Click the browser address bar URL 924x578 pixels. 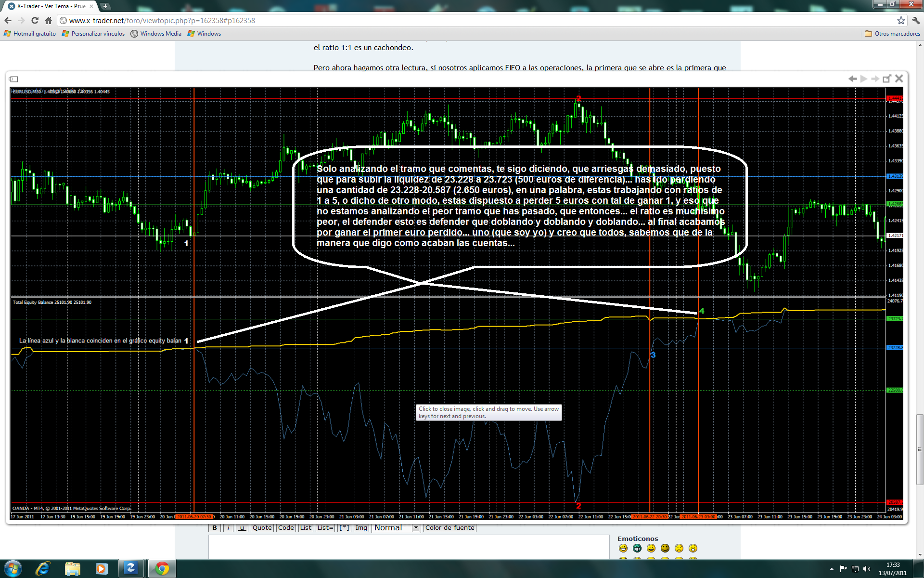coord(162,20)
